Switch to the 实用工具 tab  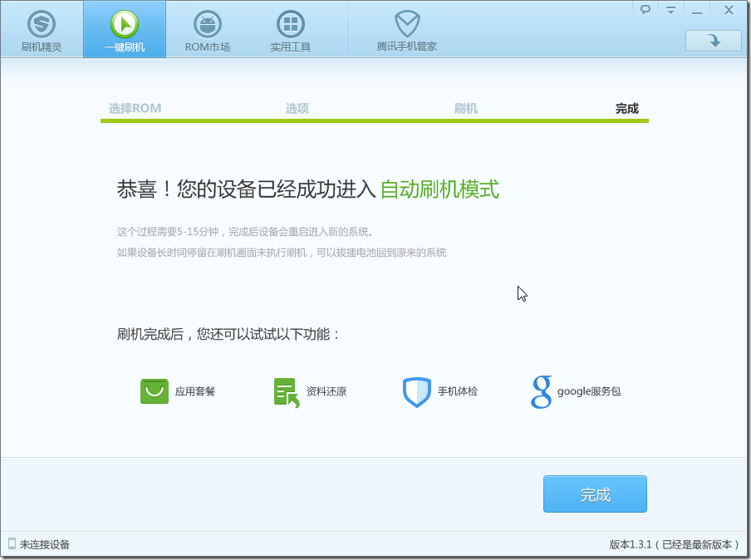pyautogui.click(x=290, y=30)
